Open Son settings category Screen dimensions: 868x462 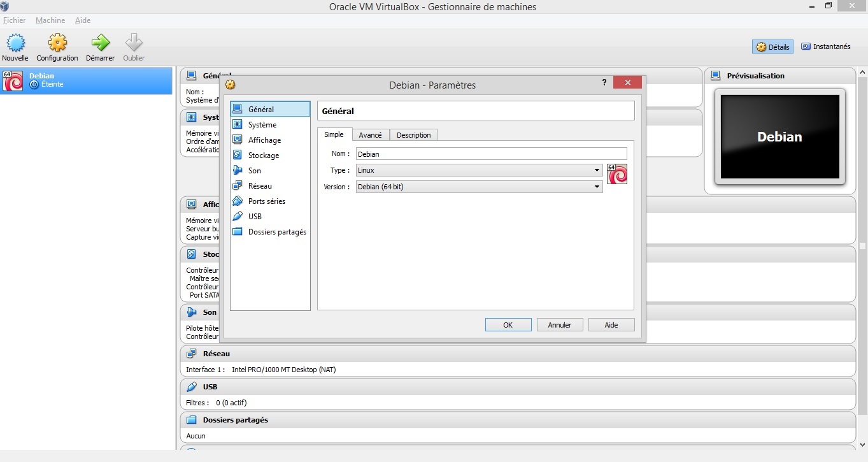coord(270,171)
